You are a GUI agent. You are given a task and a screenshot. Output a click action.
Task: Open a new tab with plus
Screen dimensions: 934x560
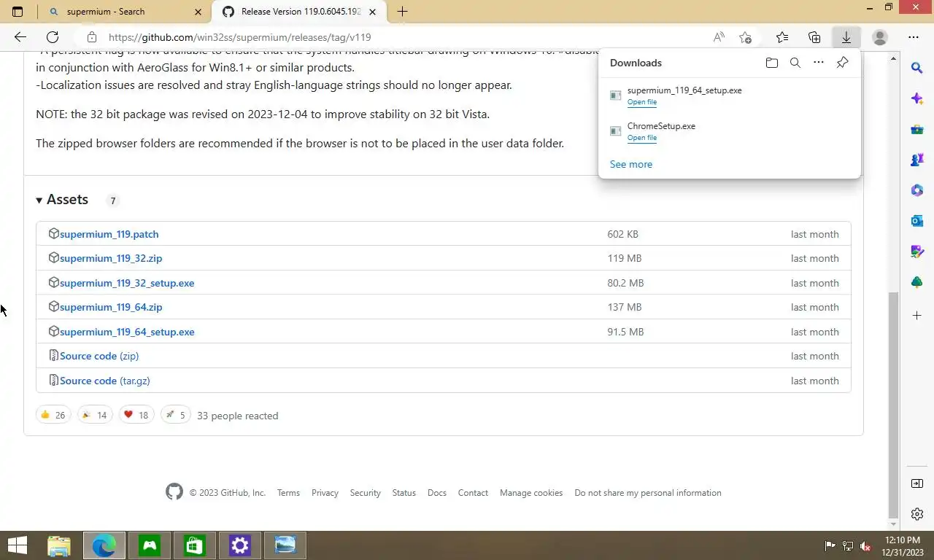pos(402,11)
